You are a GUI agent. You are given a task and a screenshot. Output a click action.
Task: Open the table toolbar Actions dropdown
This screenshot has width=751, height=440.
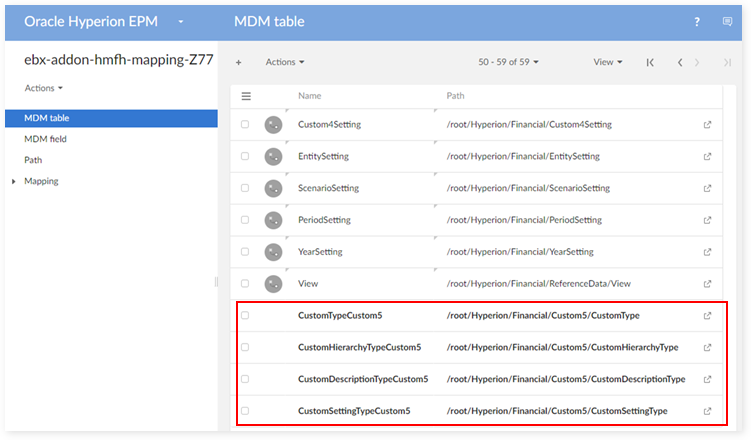point(285,62)
